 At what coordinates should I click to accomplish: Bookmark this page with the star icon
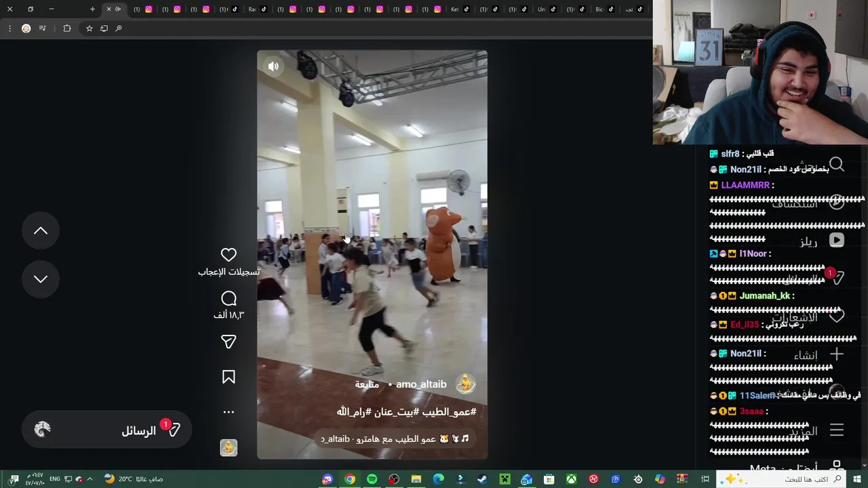[89, 28]
